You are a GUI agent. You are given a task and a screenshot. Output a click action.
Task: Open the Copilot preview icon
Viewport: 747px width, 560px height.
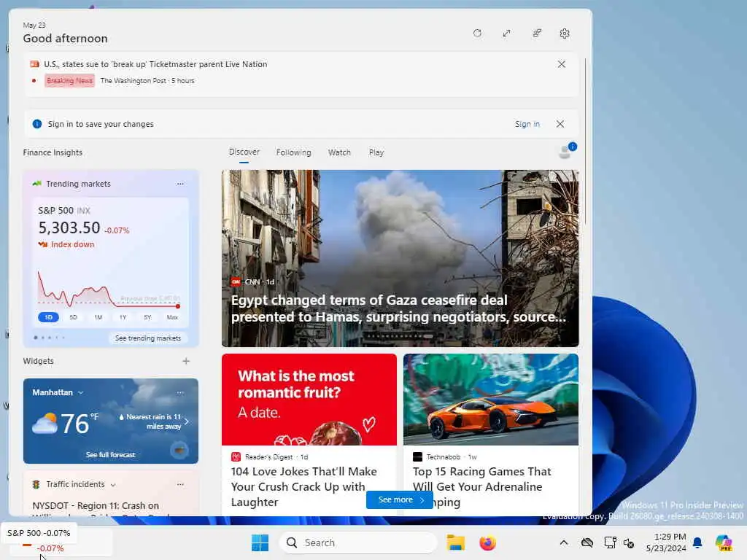point(724,542)
